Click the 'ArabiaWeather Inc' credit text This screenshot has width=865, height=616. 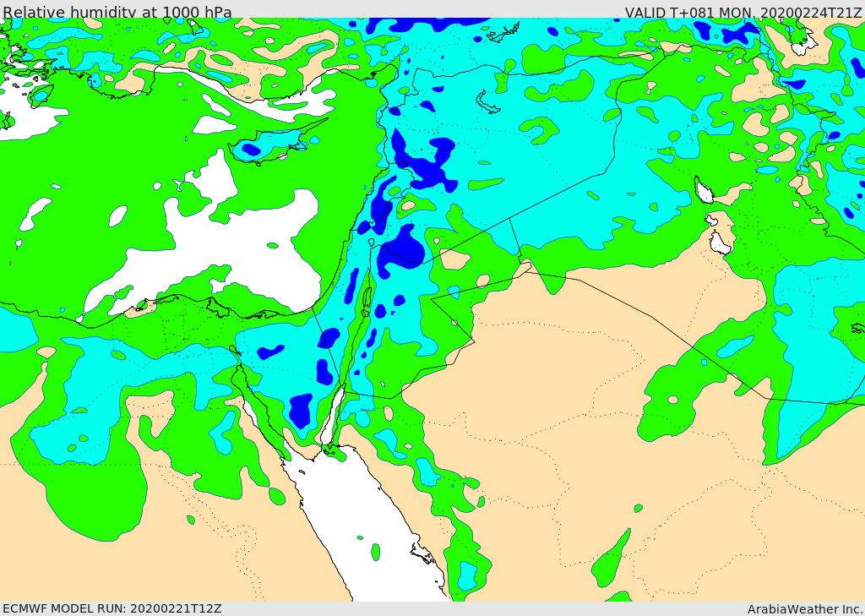coord(805,609)
